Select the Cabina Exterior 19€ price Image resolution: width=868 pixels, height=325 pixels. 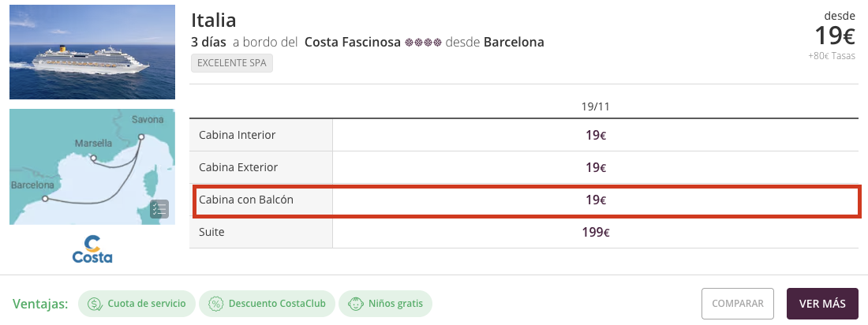pos(596,167)
